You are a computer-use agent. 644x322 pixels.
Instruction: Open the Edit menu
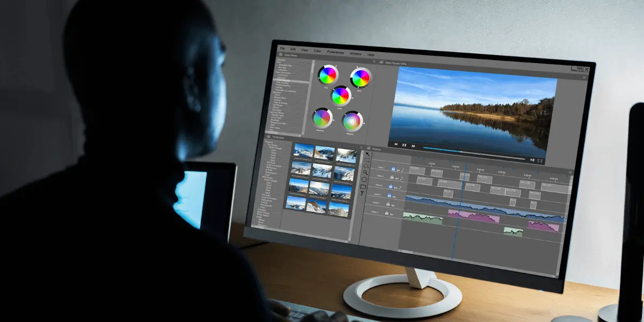(293, 49)
